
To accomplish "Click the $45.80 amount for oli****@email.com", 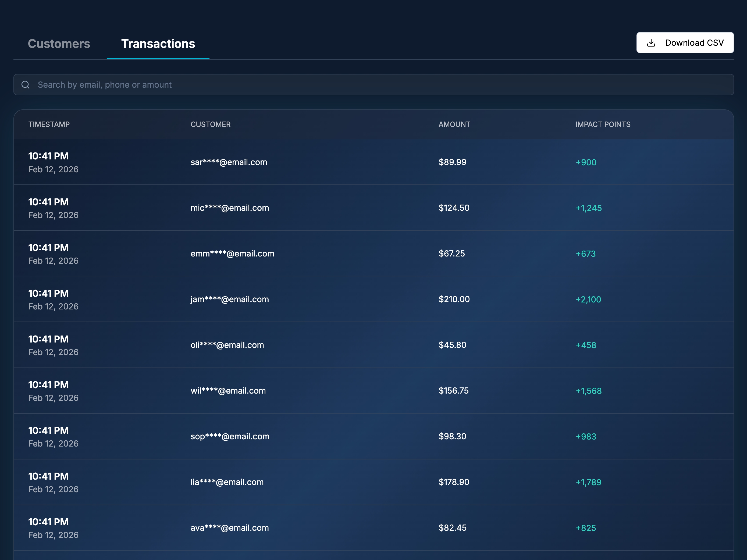I will pos(452,345).
